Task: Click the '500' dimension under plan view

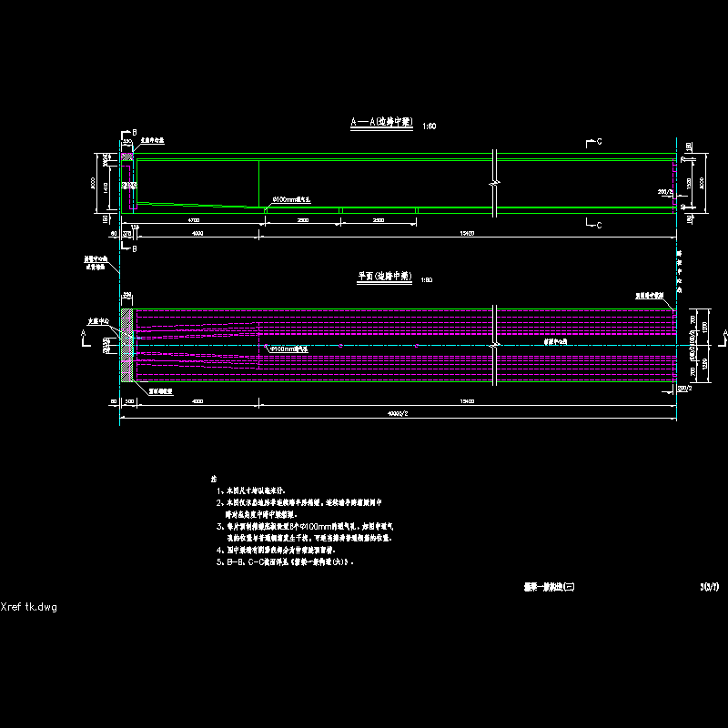Action: 129,401
